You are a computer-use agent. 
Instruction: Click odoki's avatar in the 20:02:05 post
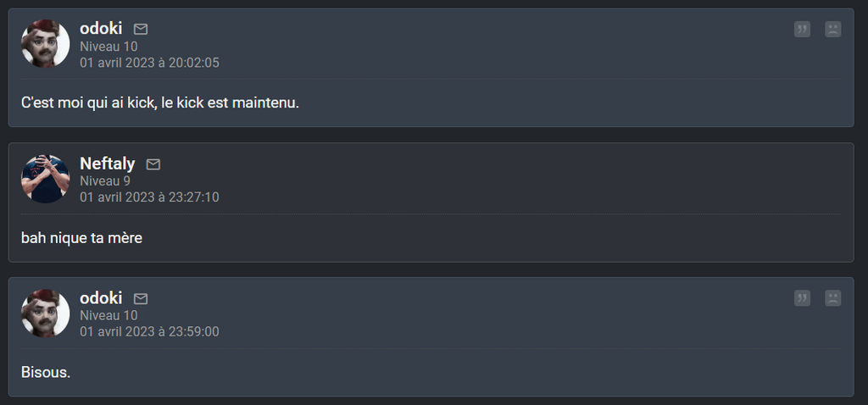pos(45,44)
